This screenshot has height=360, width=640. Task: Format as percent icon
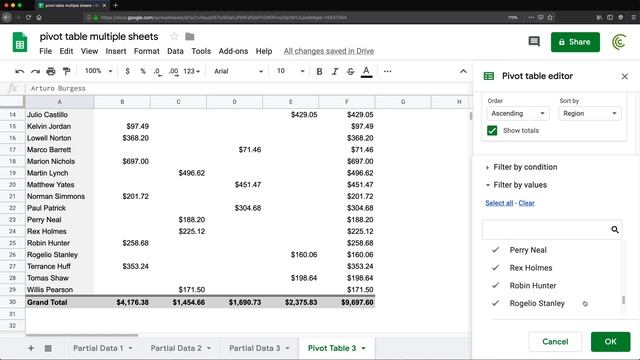coord(143,71)
